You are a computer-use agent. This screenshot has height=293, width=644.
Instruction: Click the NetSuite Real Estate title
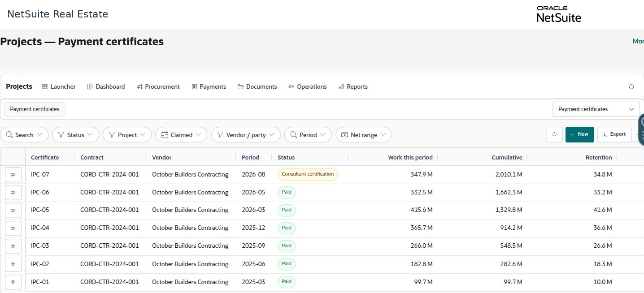point(58,14)
